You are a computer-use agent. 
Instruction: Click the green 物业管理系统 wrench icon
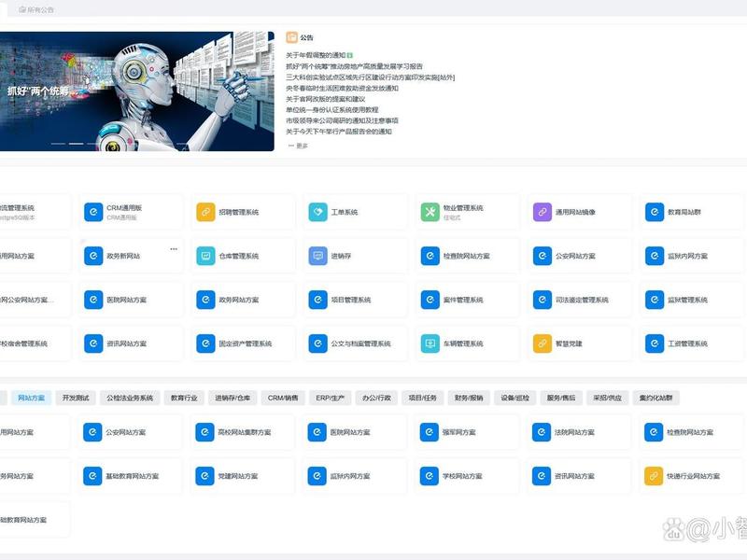[x=430, y=212]
